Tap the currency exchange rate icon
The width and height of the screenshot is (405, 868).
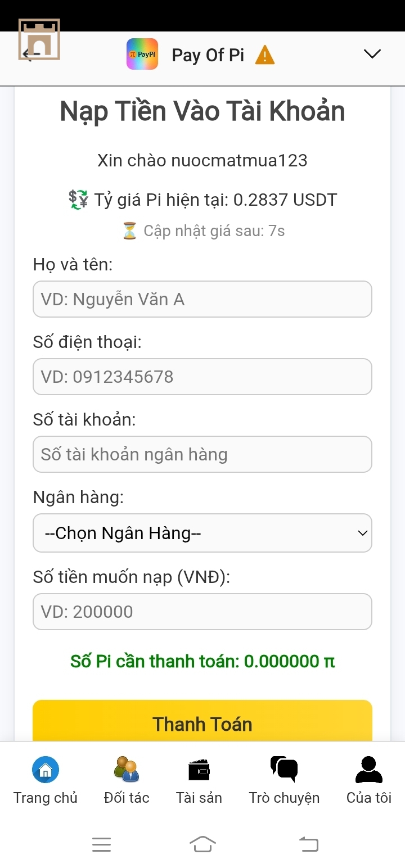pos(78,200)
